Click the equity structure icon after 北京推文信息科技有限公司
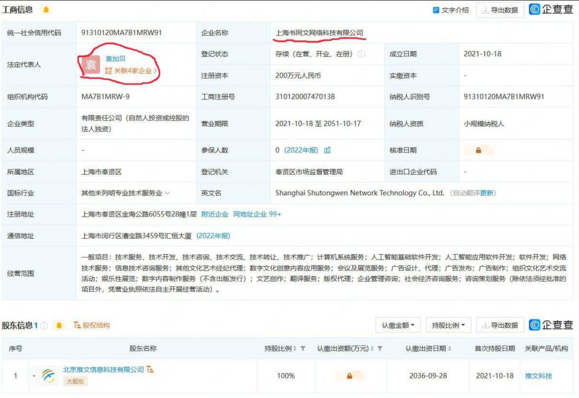Image resolution: width=579 pixels, height=398 pixels. 150,369
